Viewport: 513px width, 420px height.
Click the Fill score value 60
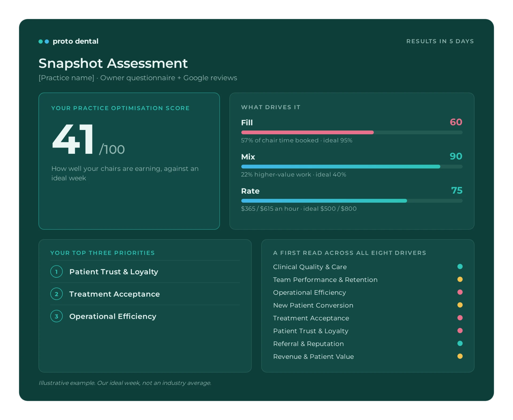[456, 122]
